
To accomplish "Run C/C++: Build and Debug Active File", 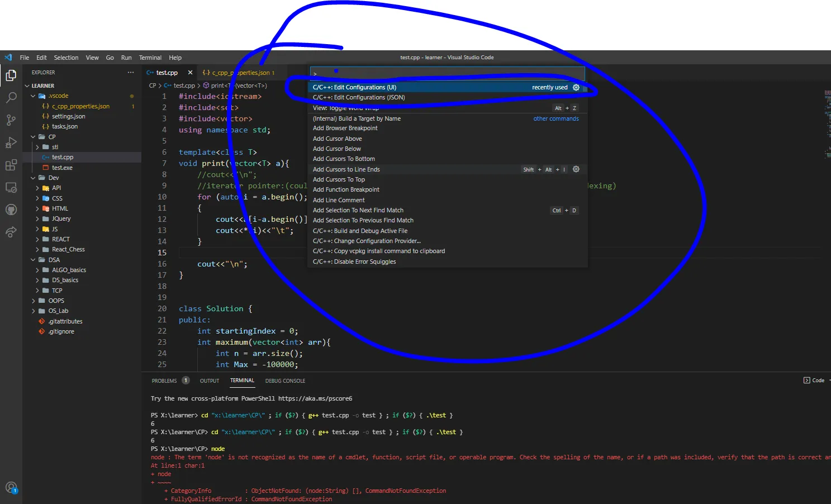I will tap(447, 231).
